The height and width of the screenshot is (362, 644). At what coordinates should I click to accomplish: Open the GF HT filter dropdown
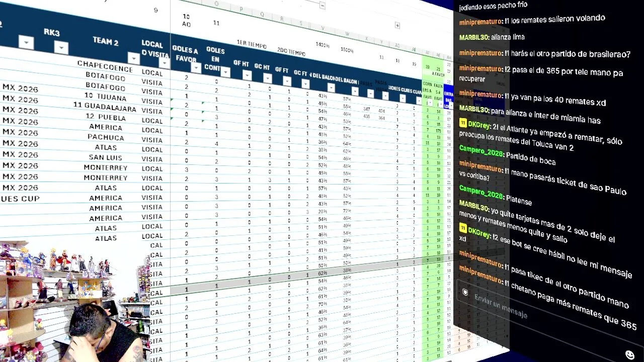coord(247,75)
